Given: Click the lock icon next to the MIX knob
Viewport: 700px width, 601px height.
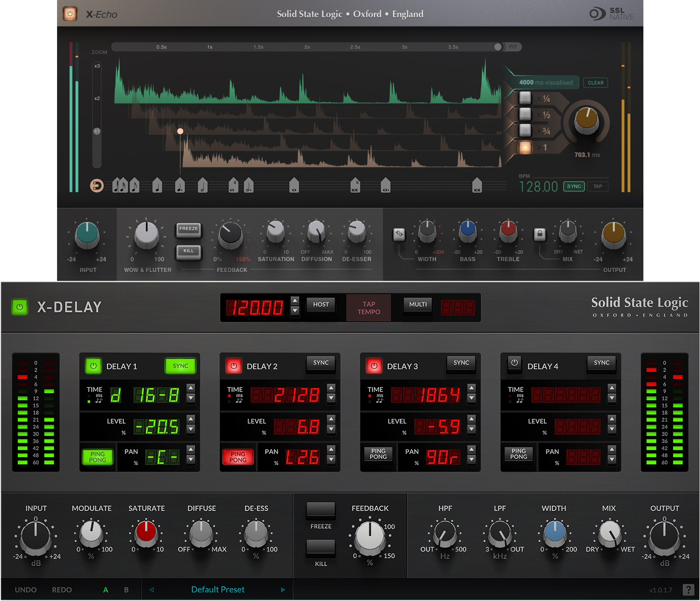Looking at the screenshot, I should [540, 235].
